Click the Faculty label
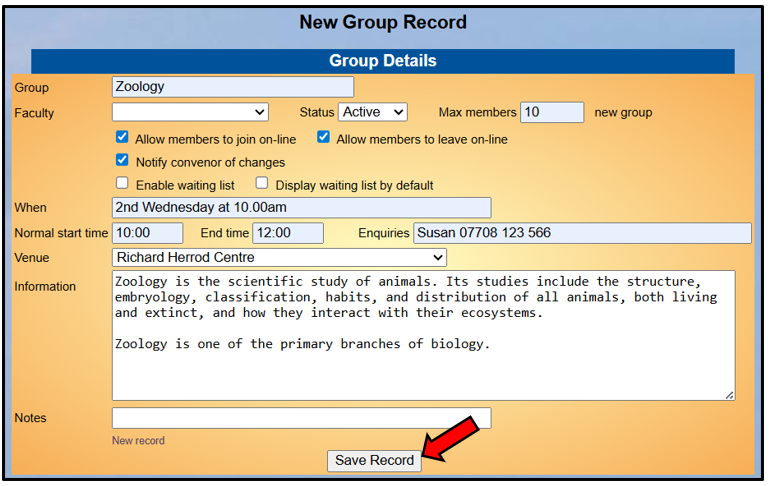770x486 pixels. [x=34, y=113]
